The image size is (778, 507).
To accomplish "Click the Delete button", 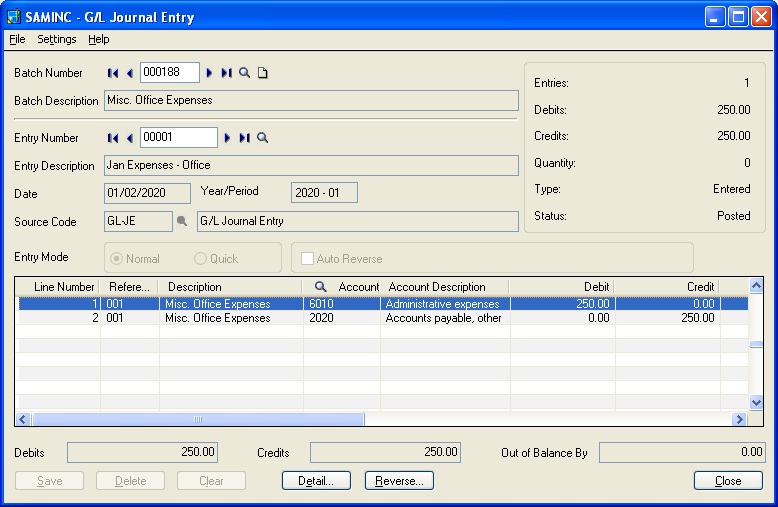I will click(x=130, y=481).
